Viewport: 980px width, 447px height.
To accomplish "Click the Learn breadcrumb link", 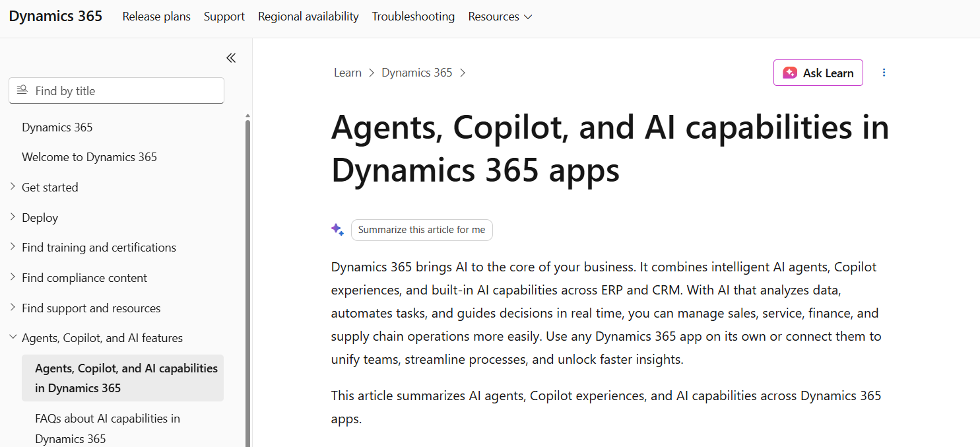I will point(348,73).
